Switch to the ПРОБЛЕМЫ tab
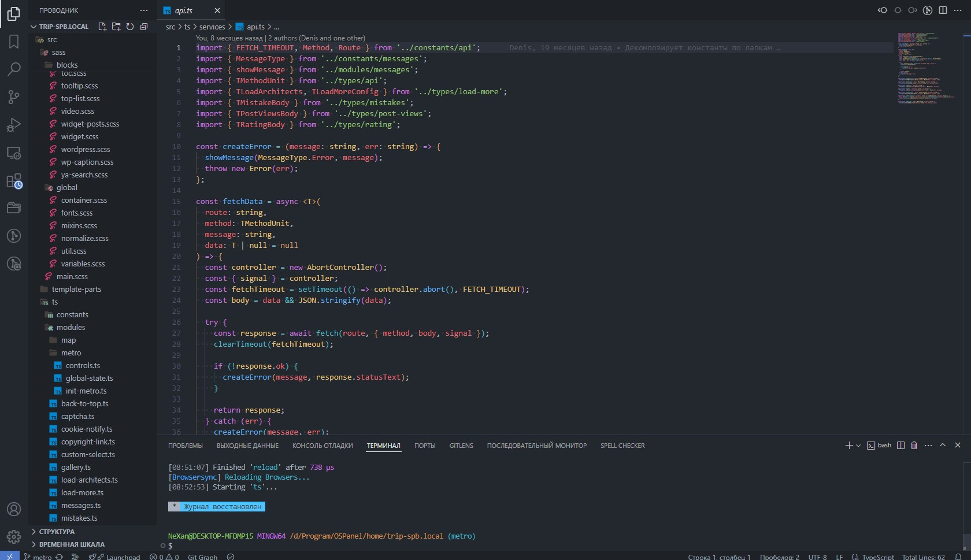 (x=185, y=446)
